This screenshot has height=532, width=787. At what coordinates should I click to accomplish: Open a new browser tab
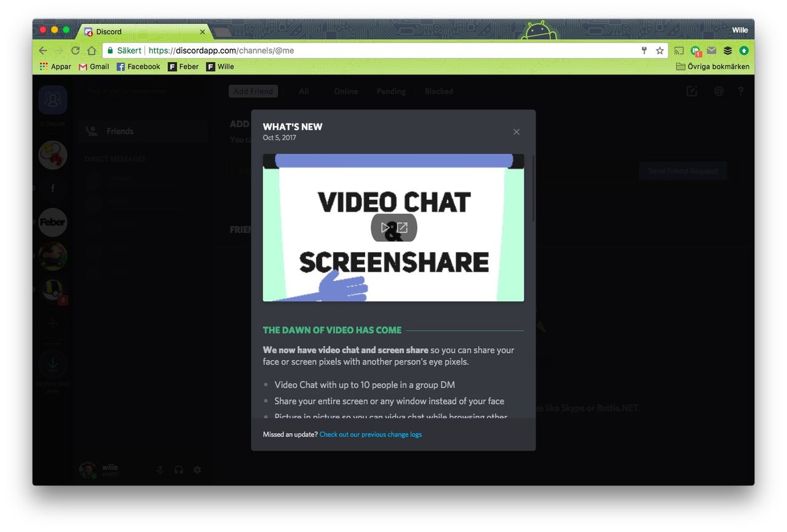click(221, 31)
